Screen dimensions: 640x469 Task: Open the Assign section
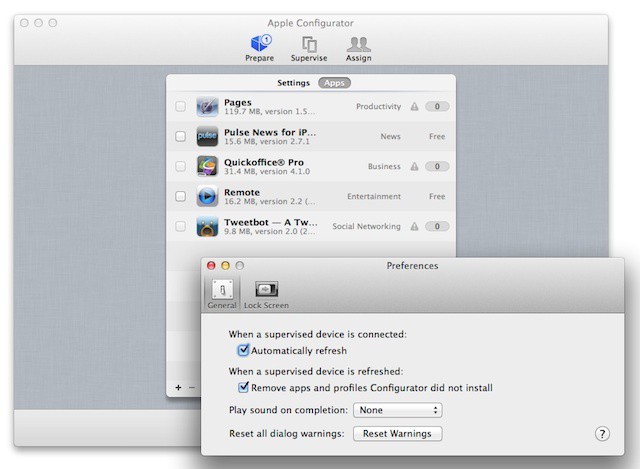(x=359, y=44)
